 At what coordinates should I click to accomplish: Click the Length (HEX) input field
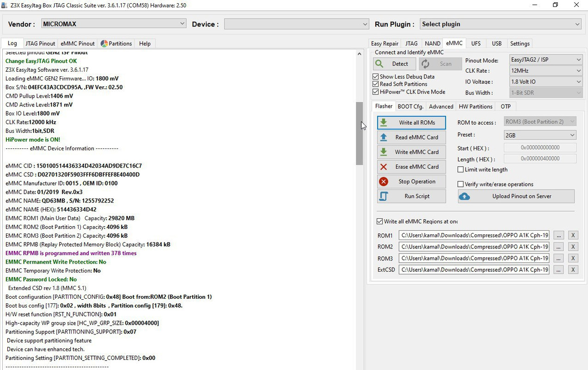coord(540,159)
